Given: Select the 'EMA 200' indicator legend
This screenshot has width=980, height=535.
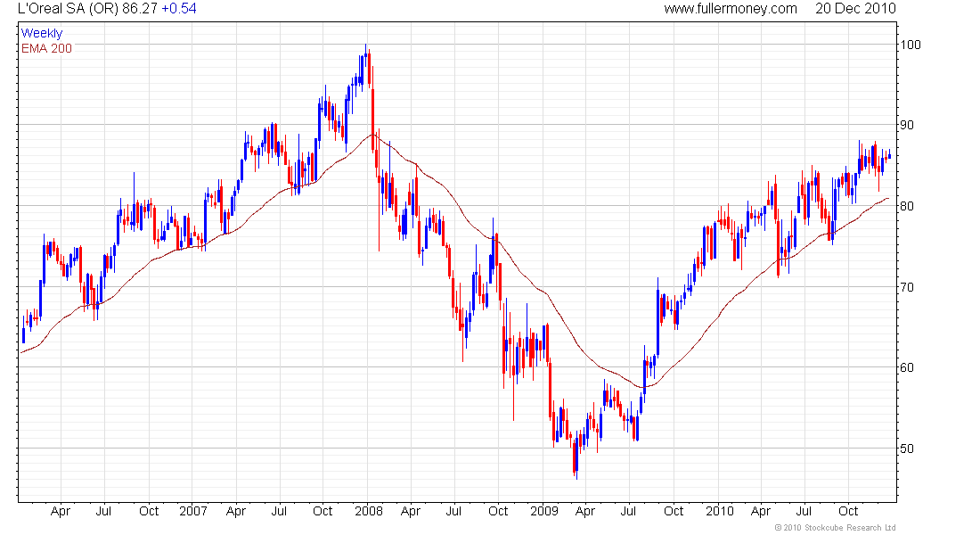Looking at the screenshot, I should click(46, 48).
